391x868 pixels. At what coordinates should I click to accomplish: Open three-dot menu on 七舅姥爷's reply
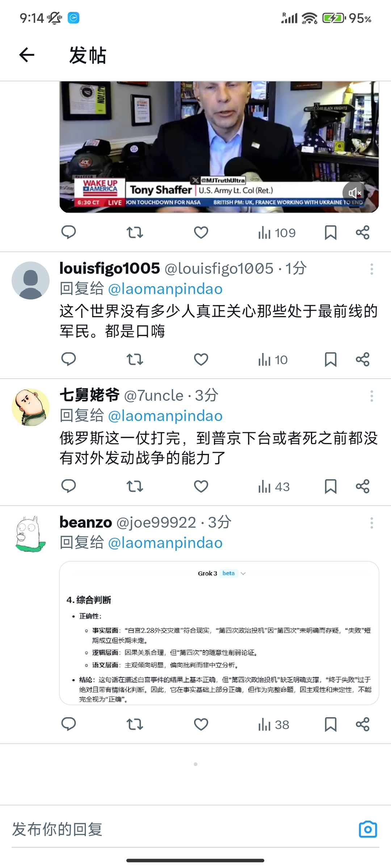point(371,396)
